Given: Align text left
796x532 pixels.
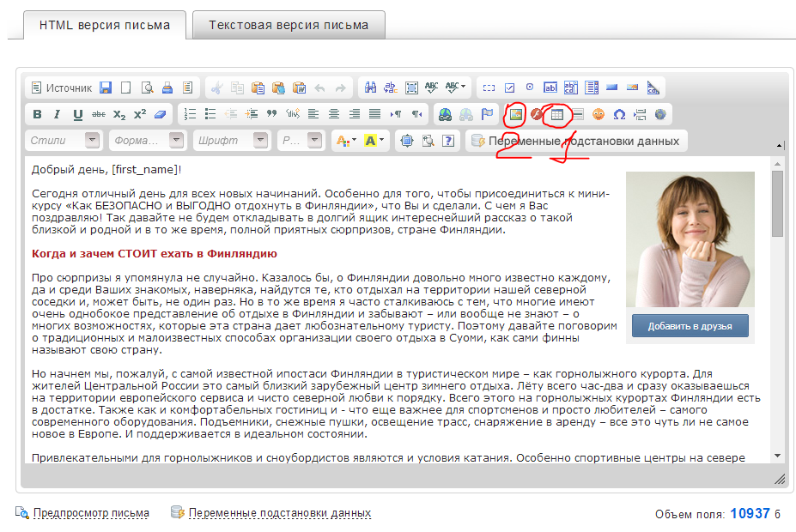Looking at the screenshot, I should (x=313, y=114).
